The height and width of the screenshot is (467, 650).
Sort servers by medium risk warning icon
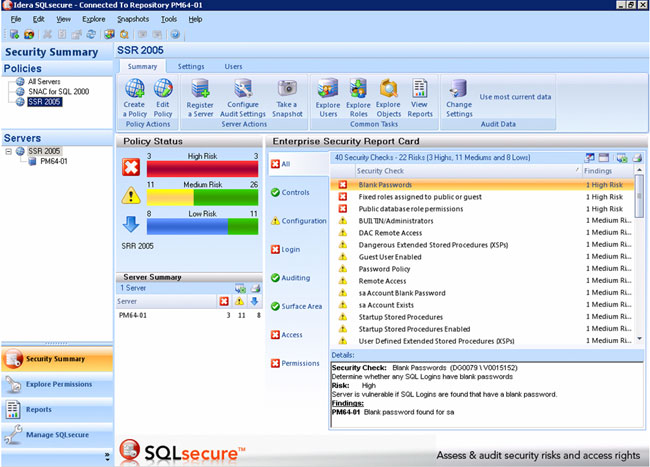tap(239, 301)
